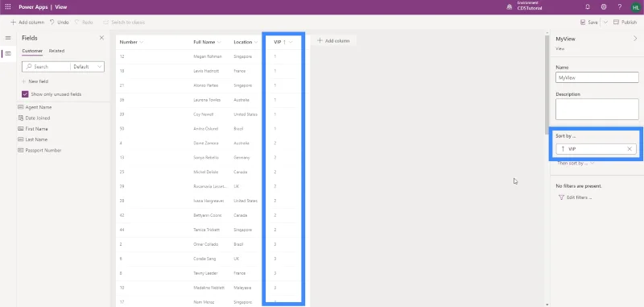Remove the VIP sort with the X
This screenshot has height=307, width=644.
pos(630,149)
